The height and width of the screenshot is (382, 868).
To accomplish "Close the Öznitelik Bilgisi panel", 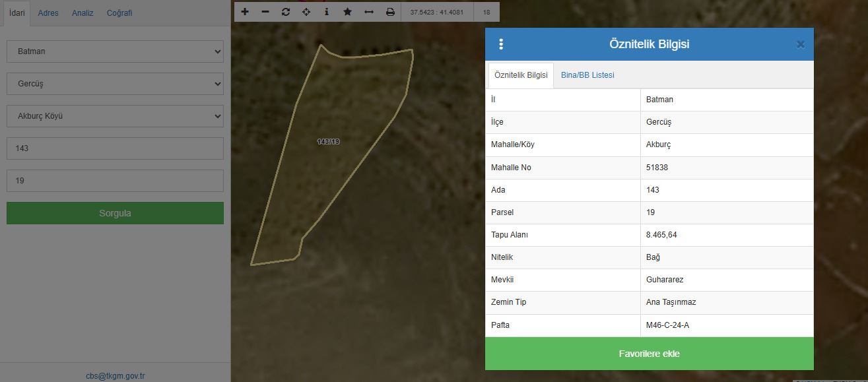I will pyautogui.click(x=800, y=45).
